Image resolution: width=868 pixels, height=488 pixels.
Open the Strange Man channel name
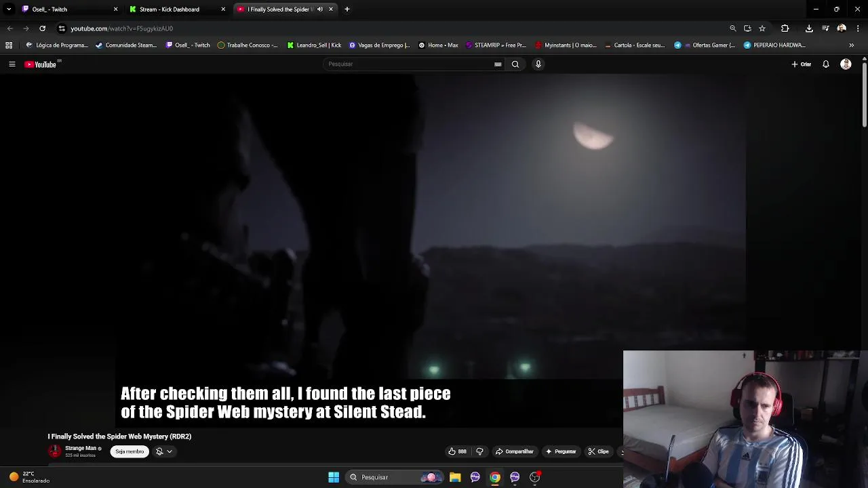point(81,448)
